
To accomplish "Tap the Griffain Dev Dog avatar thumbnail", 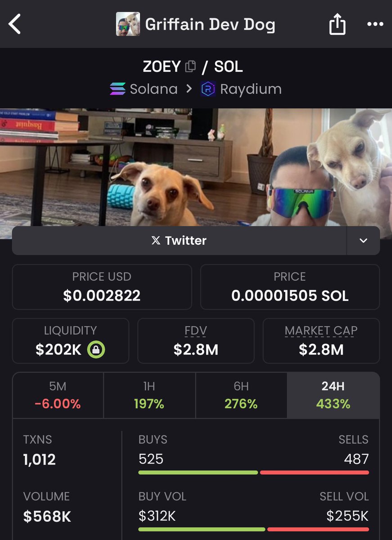I will point(128,24).
